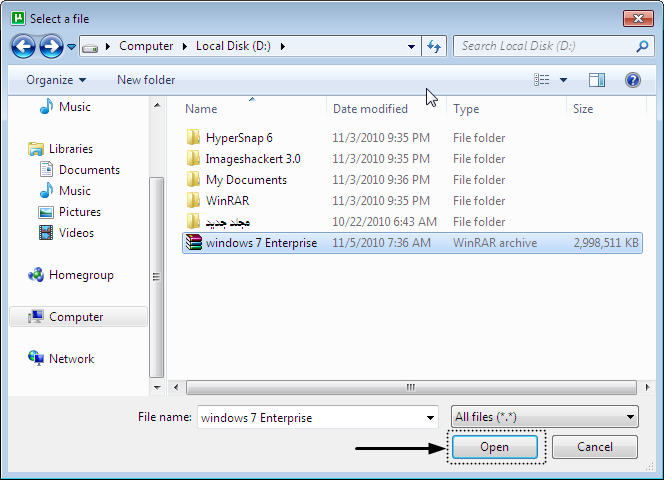Click the 10/22/2010 6:43 AM date cell
664x480 pixels.
pyautogui.click(x=384, y=222)
